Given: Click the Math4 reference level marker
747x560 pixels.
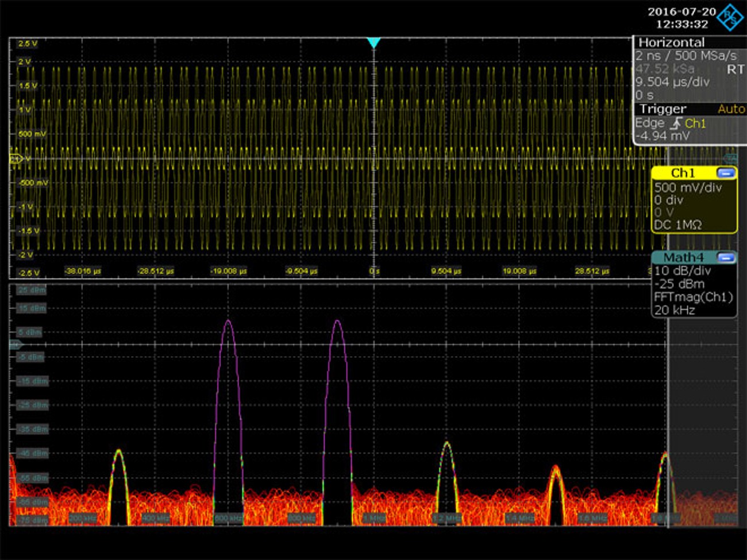Looking at the screenshot, I should point(16,345).
